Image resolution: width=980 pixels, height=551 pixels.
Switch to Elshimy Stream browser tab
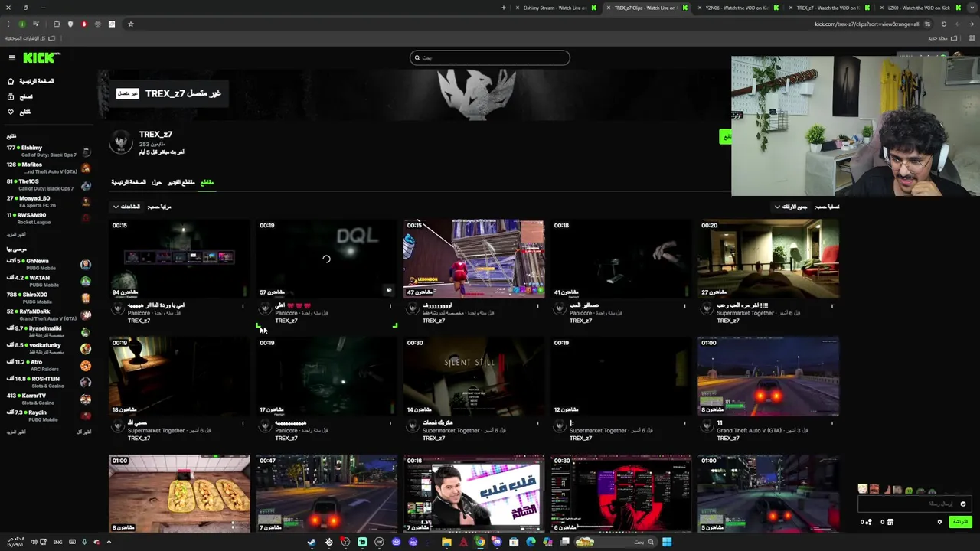tap(555, 8)
